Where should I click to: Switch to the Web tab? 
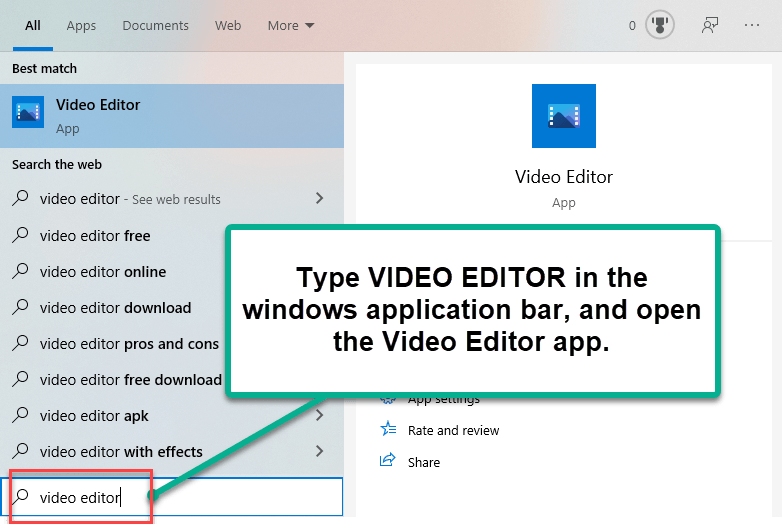point(228,25)
